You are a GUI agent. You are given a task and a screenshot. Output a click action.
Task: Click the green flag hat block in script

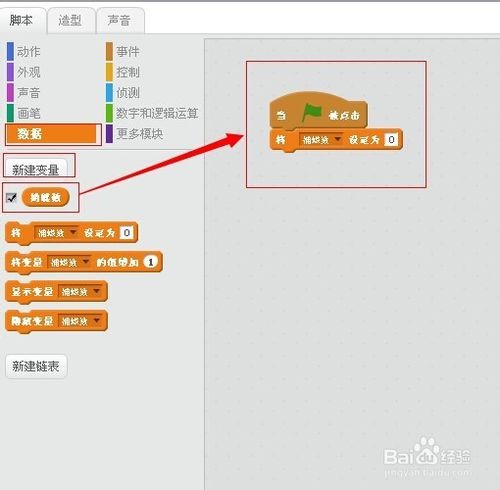pos(318,111)
